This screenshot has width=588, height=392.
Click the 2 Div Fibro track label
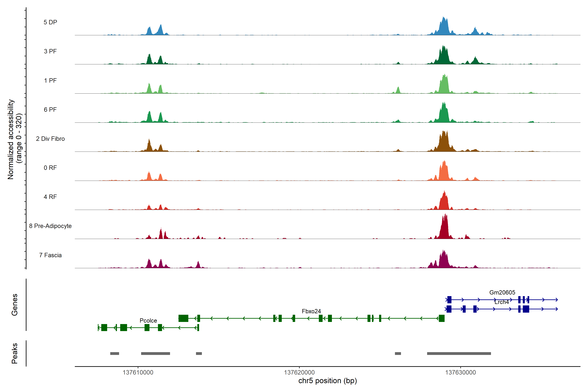[x=50, y=139]
